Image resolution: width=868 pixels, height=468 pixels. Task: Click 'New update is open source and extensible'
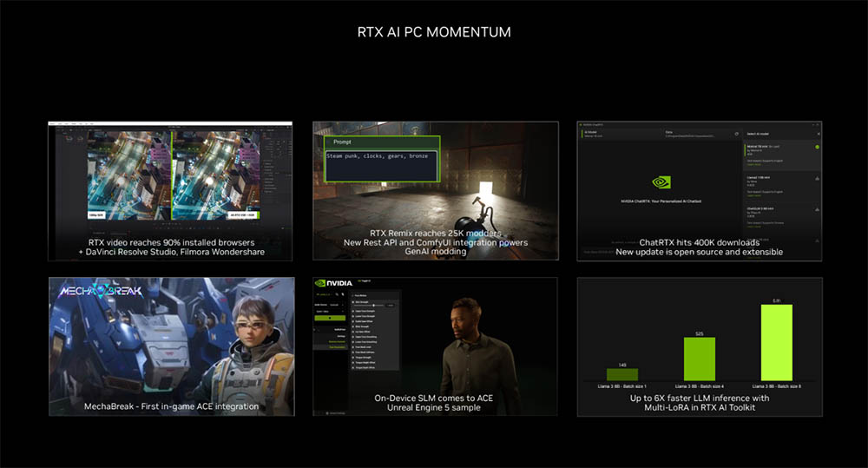click(699, 252)
